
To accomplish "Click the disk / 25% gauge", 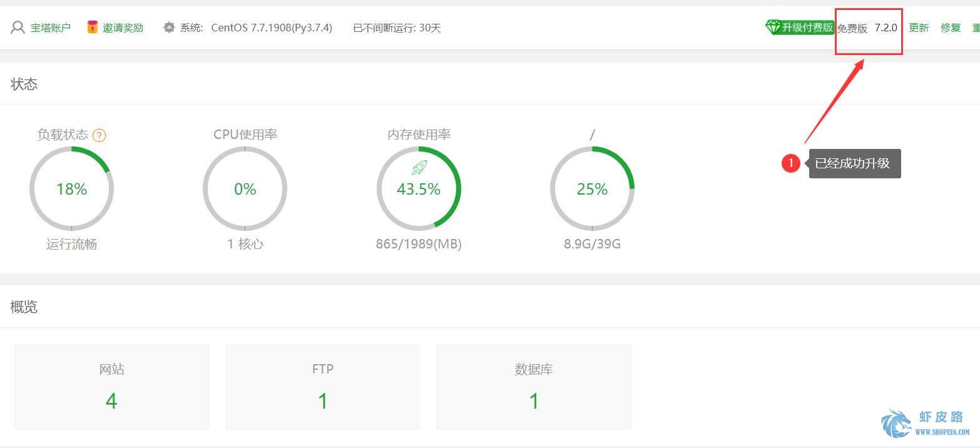I will click(x=592, y=188).
